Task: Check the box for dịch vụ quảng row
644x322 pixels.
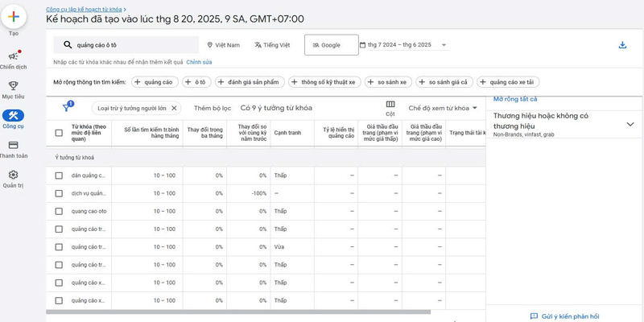Action: 59,193
